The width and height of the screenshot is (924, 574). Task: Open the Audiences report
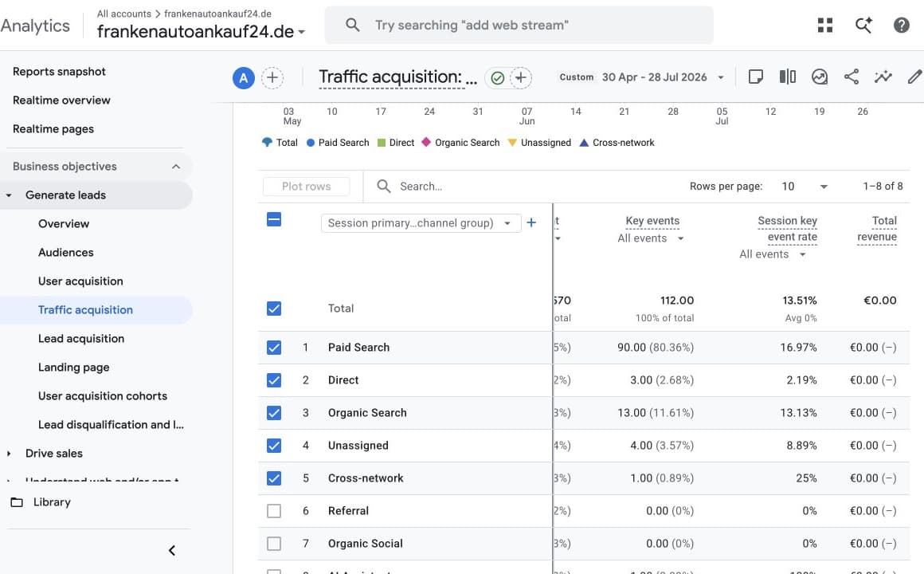(x=66, y=253)
